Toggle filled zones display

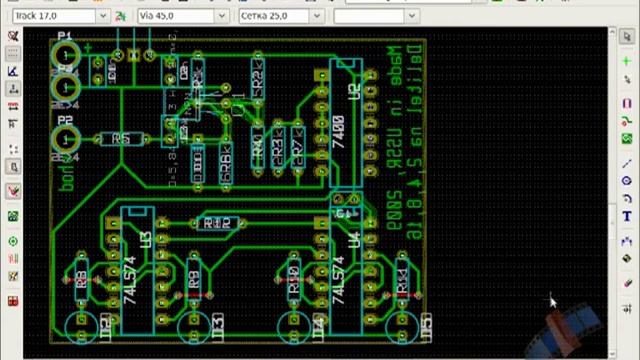[x=13, y=216]
